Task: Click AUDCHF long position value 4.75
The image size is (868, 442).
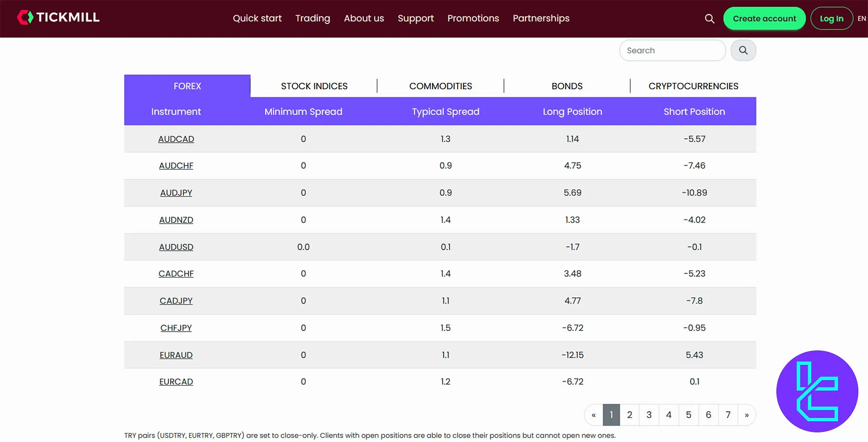Action: (572, 165)
